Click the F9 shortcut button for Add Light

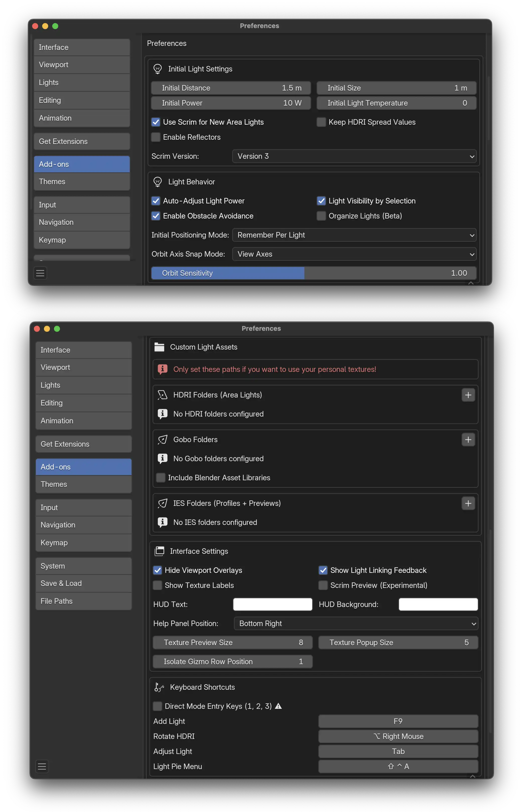coord(398,721)
